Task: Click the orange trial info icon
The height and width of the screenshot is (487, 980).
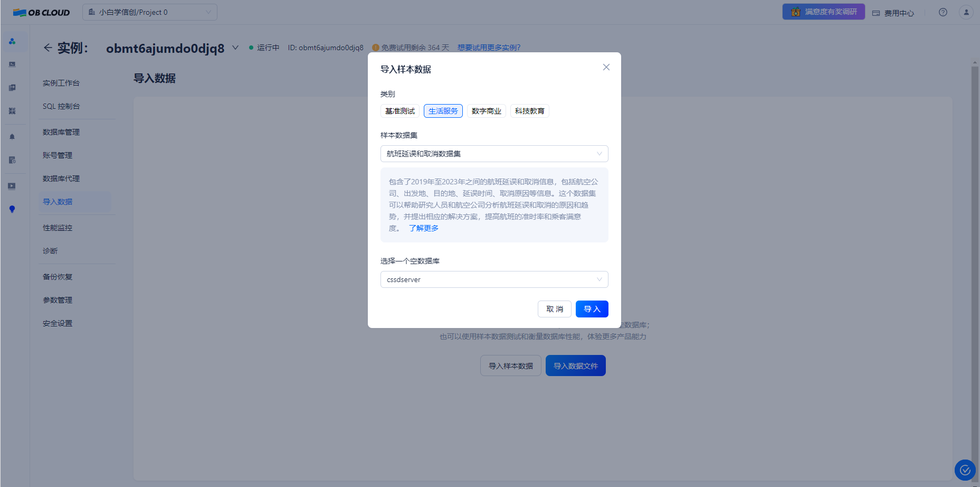Action: pyautogui.click(x=376, y=48)
